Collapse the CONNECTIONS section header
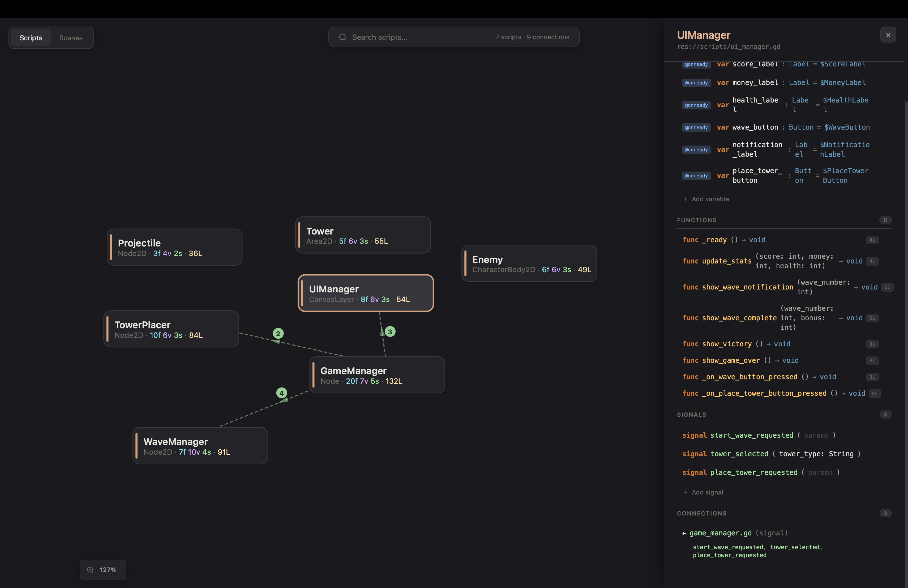 [702, 514]
